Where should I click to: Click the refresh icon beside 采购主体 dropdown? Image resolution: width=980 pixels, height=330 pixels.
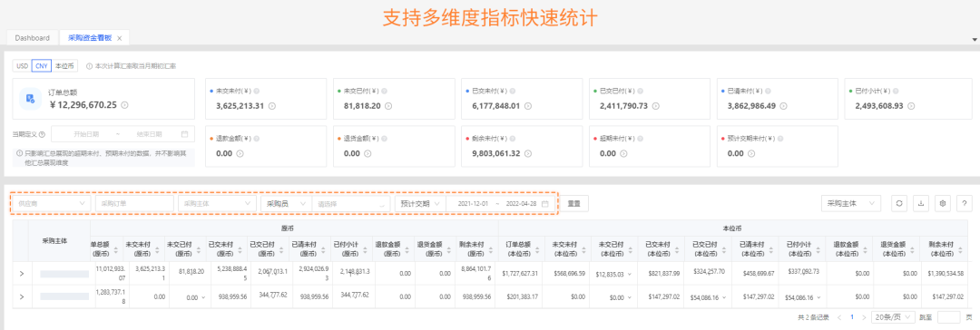pos(898,203)
